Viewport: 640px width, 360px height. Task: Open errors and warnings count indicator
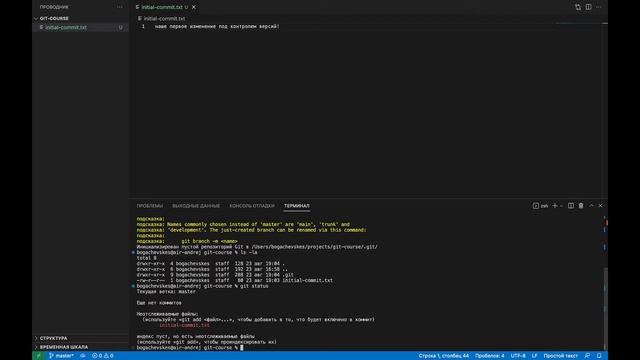[x=102, y=356]
